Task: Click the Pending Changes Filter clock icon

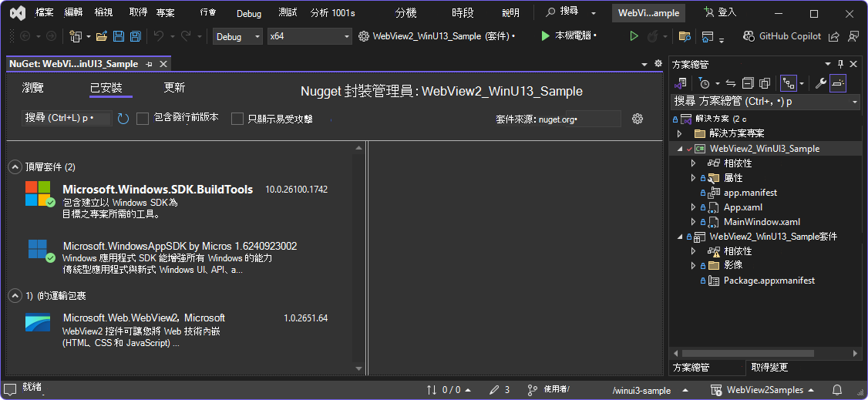Action: (704, 83)
